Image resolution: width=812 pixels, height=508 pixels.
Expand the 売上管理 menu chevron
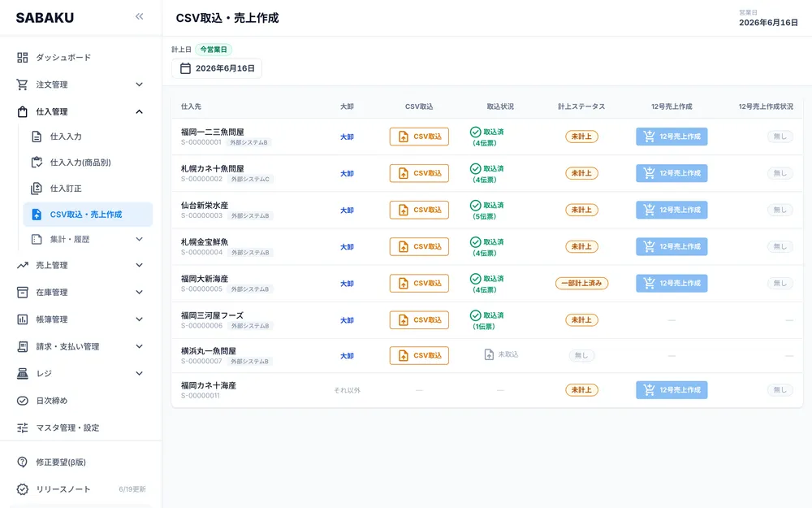(140, 266)
